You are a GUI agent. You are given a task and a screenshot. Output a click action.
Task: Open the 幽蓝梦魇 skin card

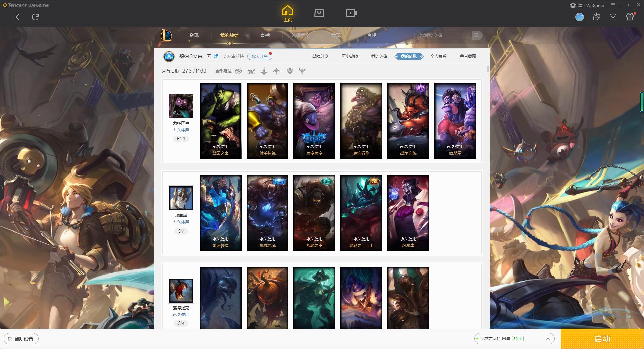[220, 213]
